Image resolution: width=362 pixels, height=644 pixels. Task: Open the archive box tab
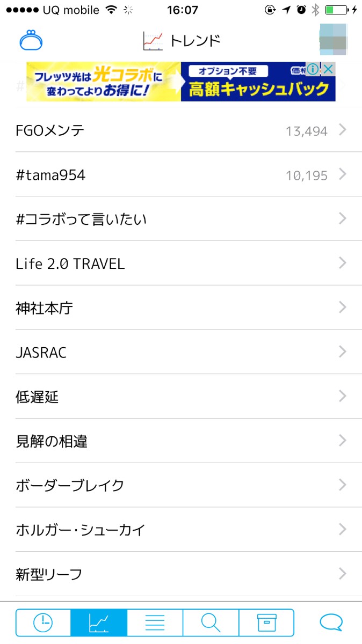266,623
